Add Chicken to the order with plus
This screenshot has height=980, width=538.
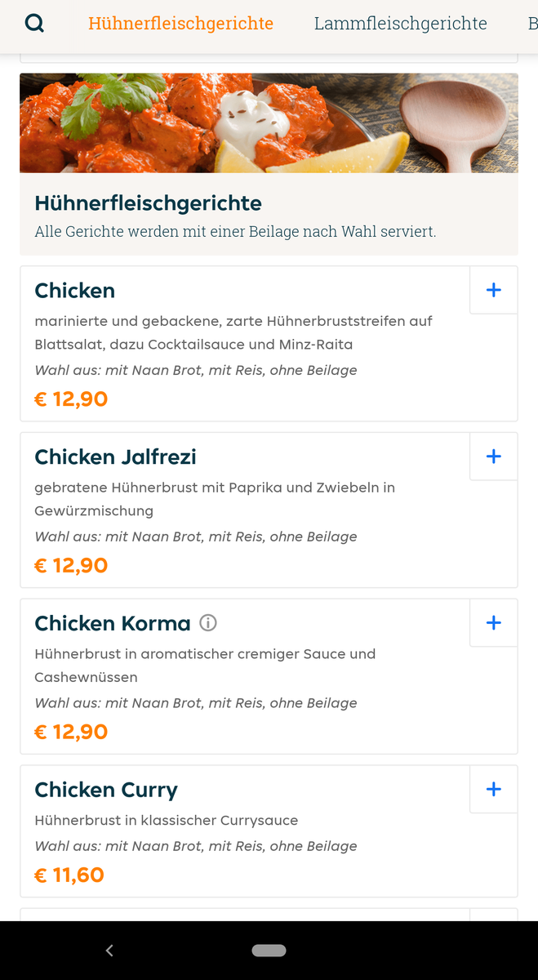point(493,290)
